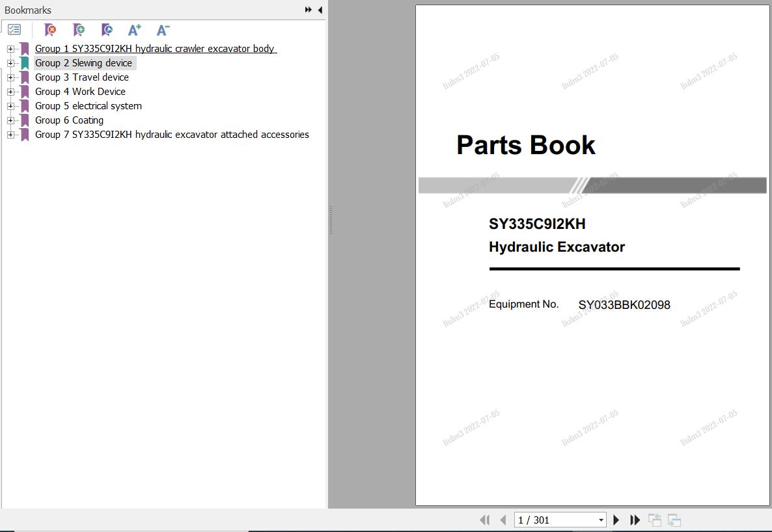The width and height of the screenshot is (772, 532).
Task: Go to the next page arrow
Action: (x=616, y=520)
